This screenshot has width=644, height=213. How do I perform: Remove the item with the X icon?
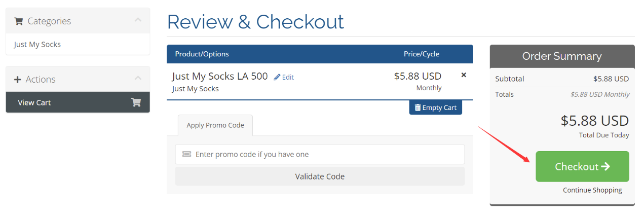point(464,75)
